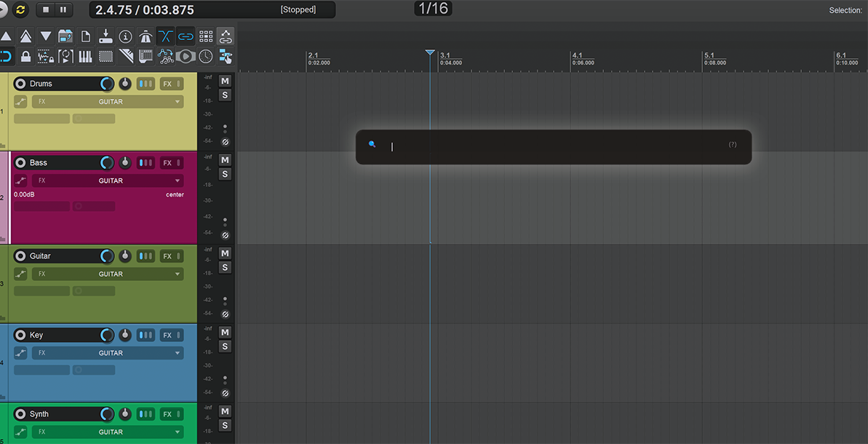Mute the Synth track
Image resolution: width=868 pixels, height=444 pixels.
[225, 411]
